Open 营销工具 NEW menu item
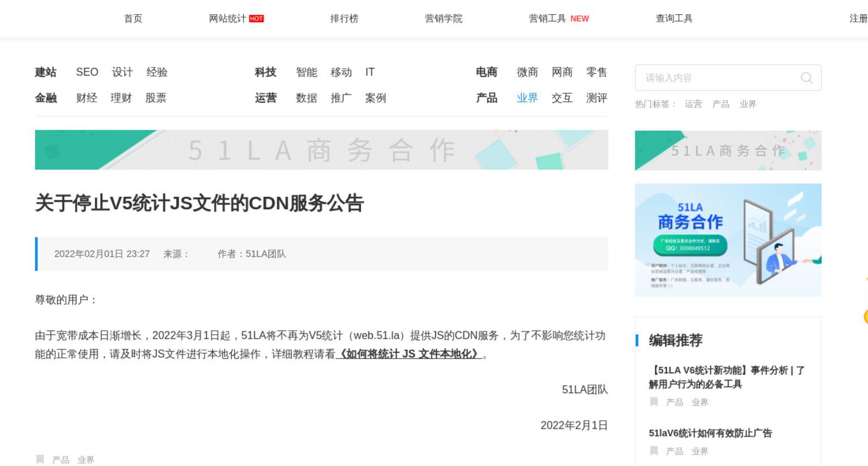 558,19
